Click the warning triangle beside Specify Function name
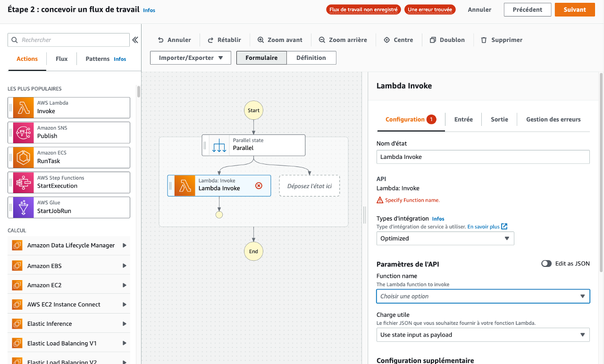The width and height of the screenshot is (604, 364). (x=380, y=200)
